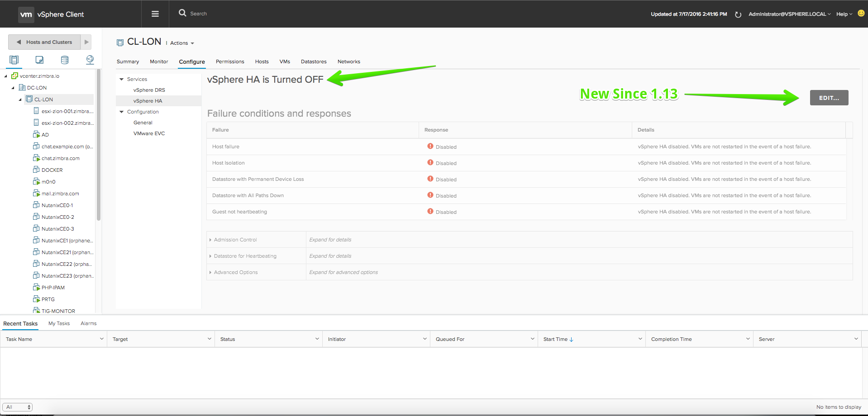
Task: Switch to the Networks tab
Action: click(349, 61)
